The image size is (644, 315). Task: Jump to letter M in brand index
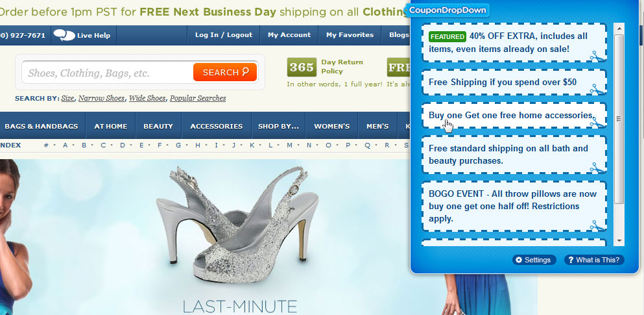[289, 145]
